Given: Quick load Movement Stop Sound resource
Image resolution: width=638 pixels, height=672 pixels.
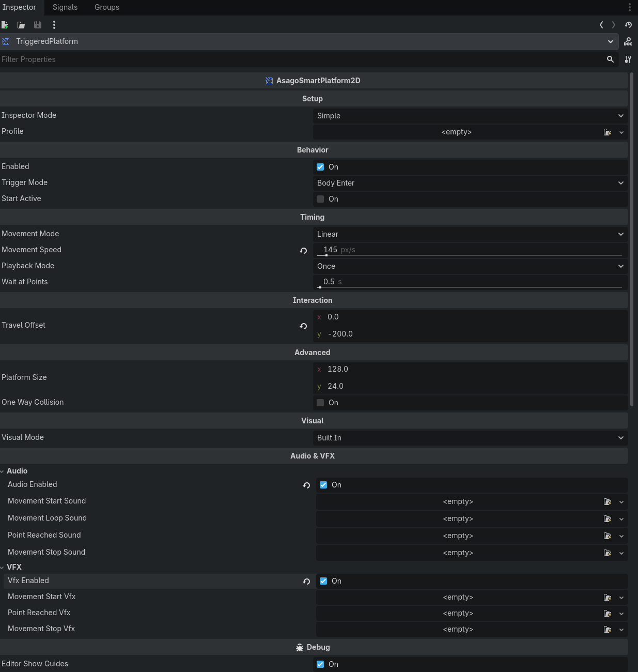Looking at the screenshot, I should [608, 553].
